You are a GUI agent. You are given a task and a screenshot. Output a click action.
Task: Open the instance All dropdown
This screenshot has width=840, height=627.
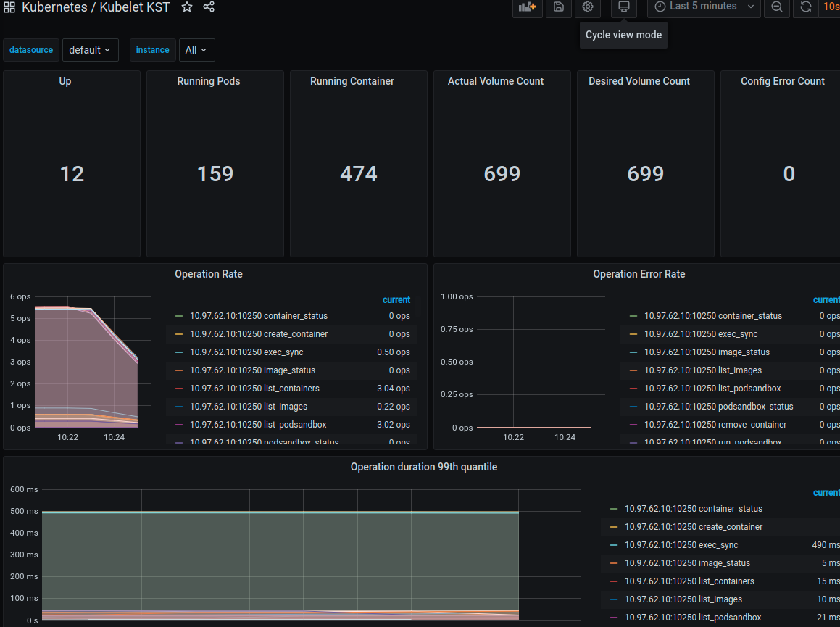(196, 50)
